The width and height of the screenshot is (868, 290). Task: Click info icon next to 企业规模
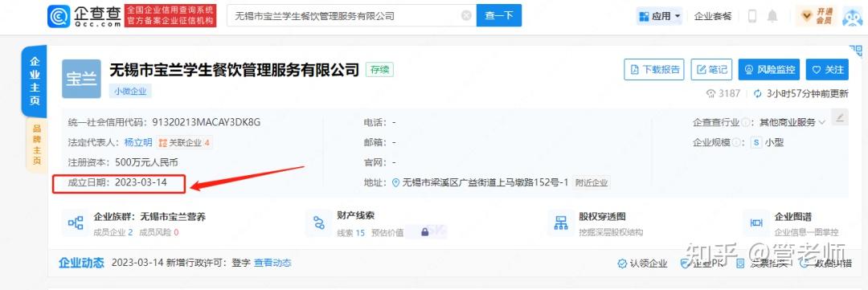[736, 142]
